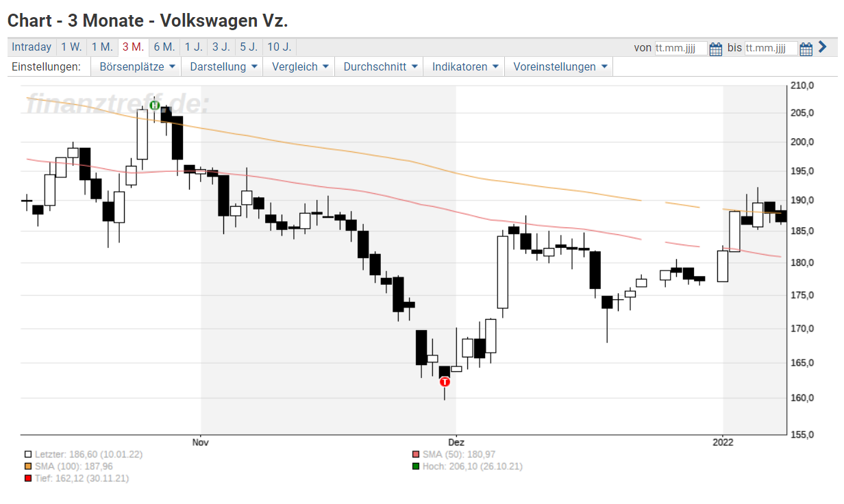Click the 'SMA (50): 180,97' legend text
Screen dimensions: 844x504
[x=459, y=454]
